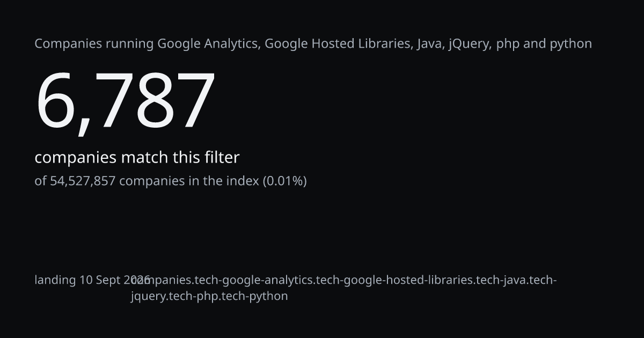
Task: Click the "tech-java" slug segment
Action: (x=502, y=280)
